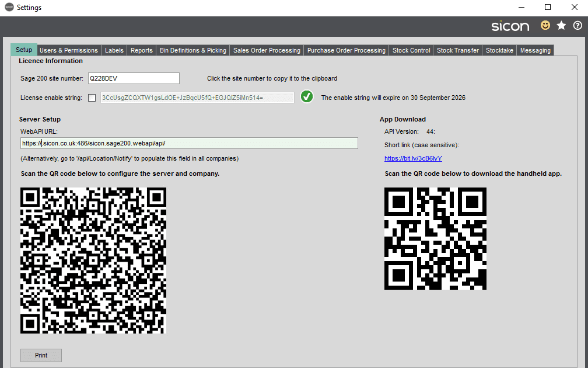Click the yellow smiley feedback icon
The height and width of the screenshot is (368, 588).
(545, 26)
